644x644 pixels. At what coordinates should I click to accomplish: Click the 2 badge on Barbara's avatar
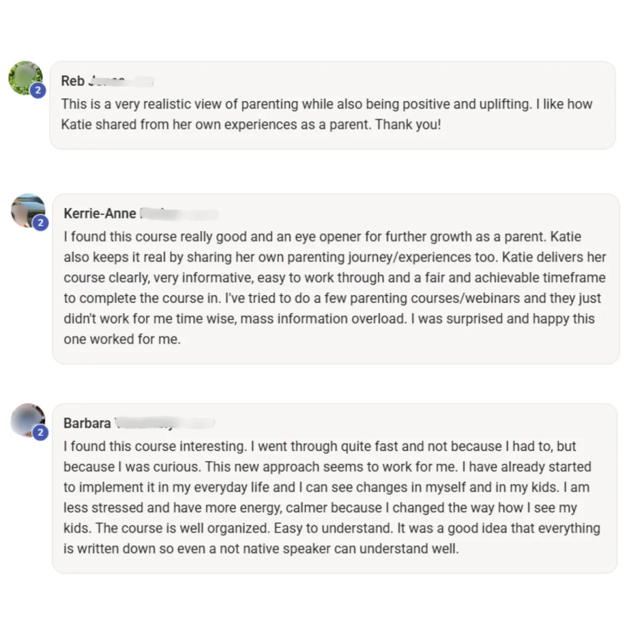[40, 433]
